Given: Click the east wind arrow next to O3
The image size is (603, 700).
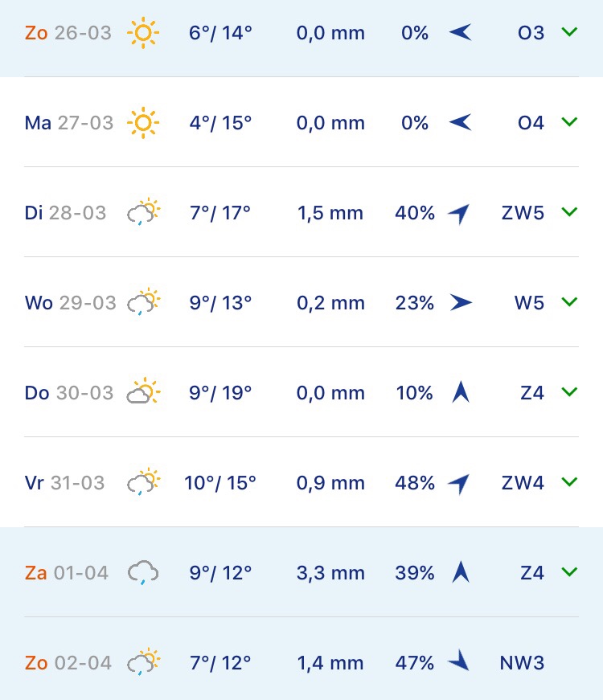Looking at the screenshot, I should click(x=460, y=33).
